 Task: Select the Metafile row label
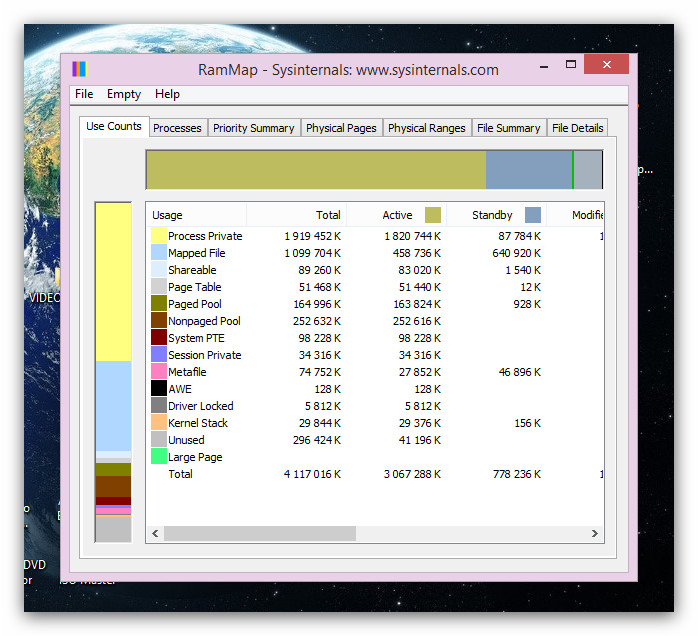point(187,372)
